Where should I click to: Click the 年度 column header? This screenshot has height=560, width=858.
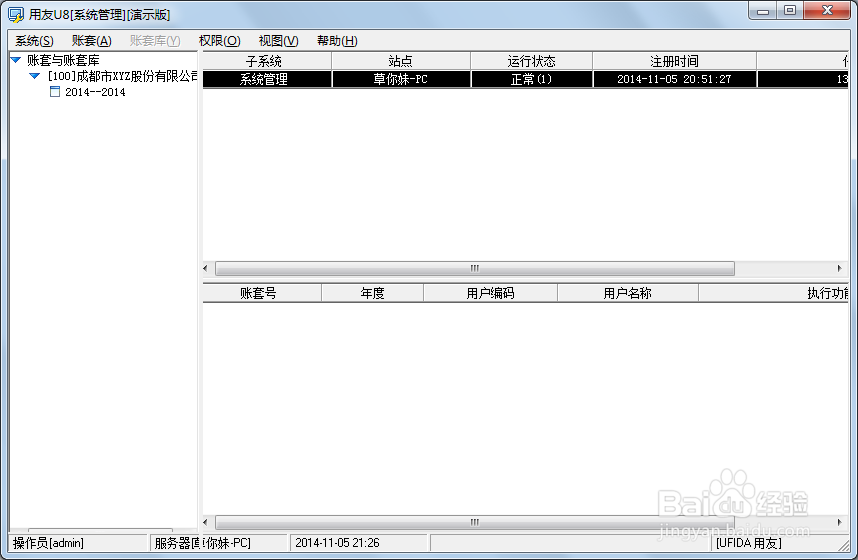click(x=372, y=293)
